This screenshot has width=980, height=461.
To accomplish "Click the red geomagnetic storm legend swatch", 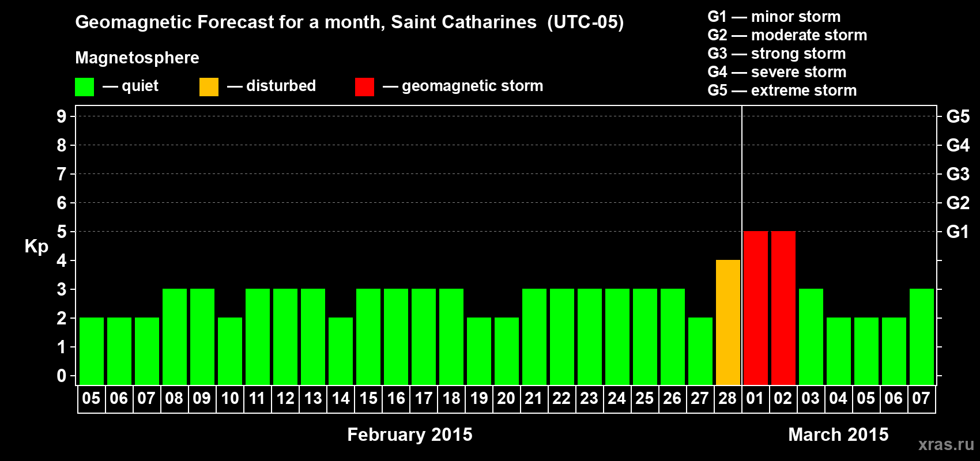I will [x=364, y=87].
